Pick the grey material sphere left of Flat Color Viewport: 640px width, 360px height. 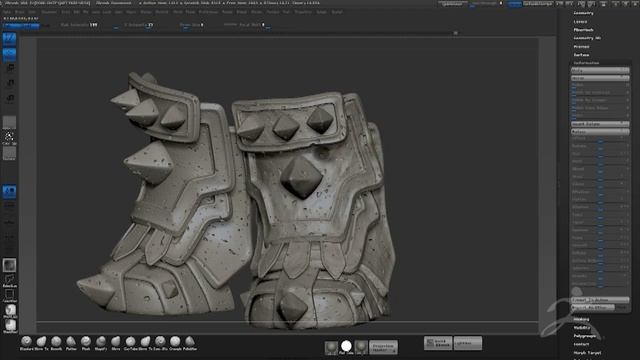331,347
